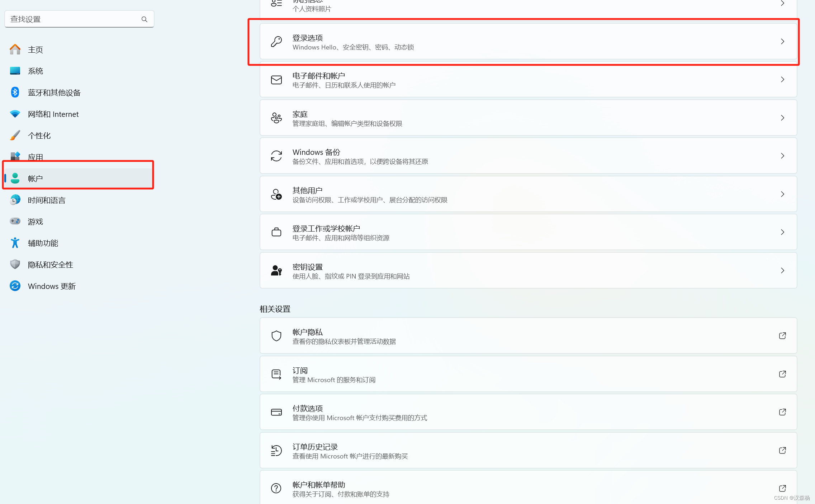Viewport: 815px width, 504px height.
Task: Select 个性化 in the sidebar
Action: pos(39,135)
